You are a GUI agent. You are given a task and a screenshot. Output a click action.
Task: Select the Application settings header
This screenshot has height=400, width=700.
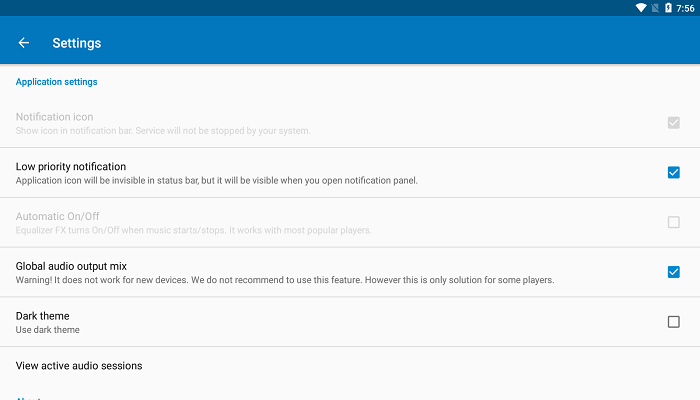(x=56, y=82)
